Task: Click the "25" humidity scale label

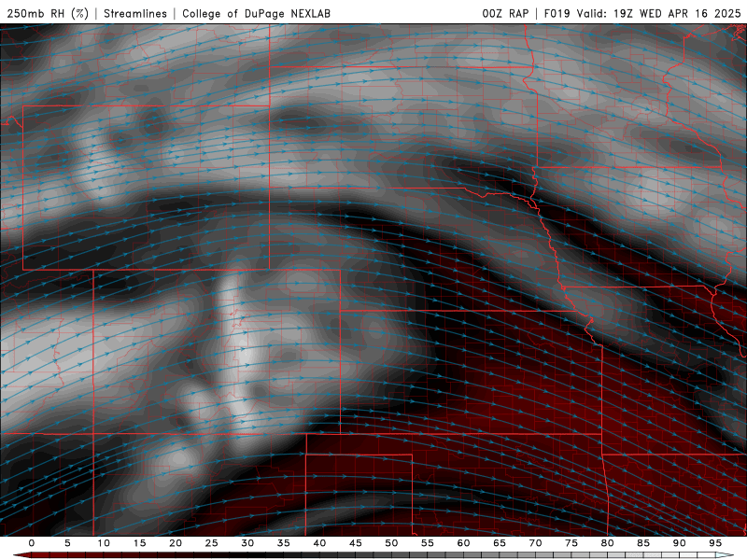Action: pyautogui.click(x=211, y=543)
